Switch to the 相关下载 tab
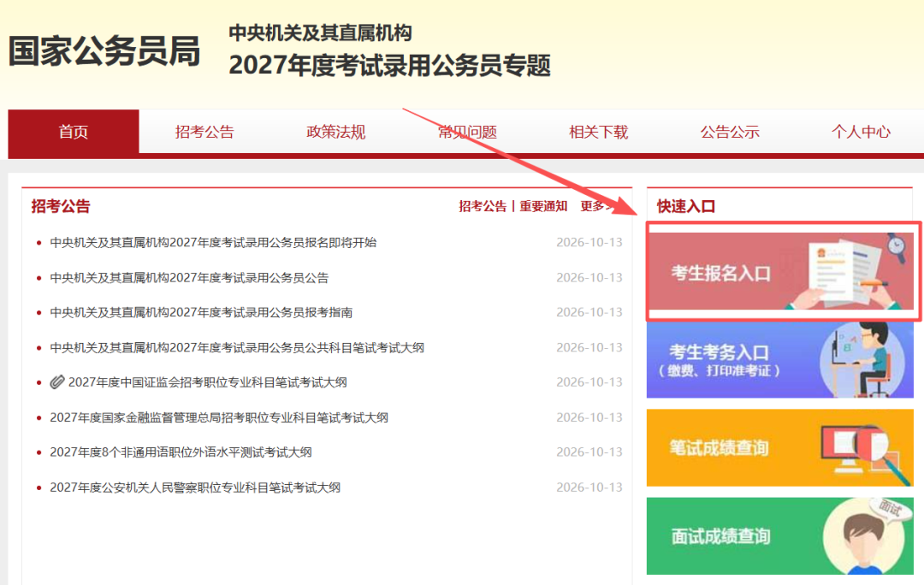The width and height of the screenshot is (924, 585). coord(599,132)
